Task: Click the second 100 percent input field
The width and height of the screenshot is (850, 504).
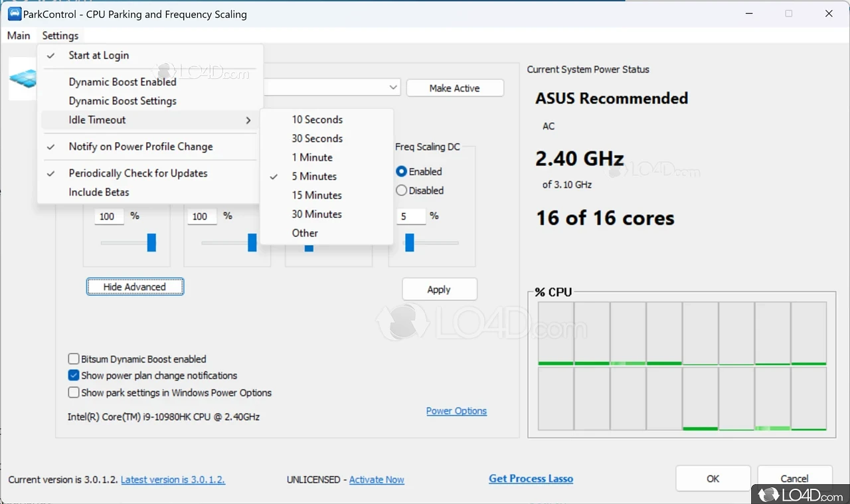Action: (202, 216)
